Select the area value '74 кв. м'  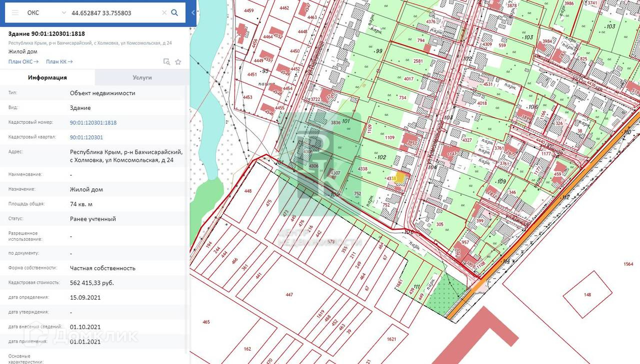click(81, 204)
